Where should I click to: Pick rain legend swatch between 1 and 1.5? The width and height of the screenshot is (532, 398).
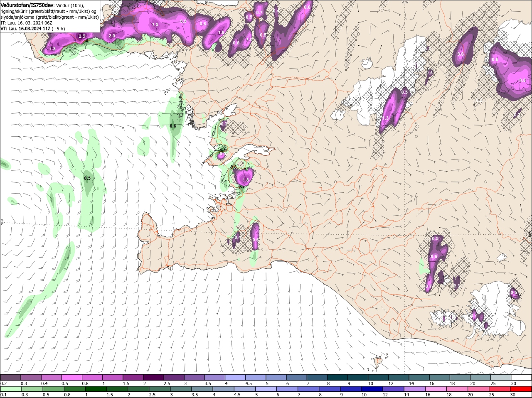[96, 389]
